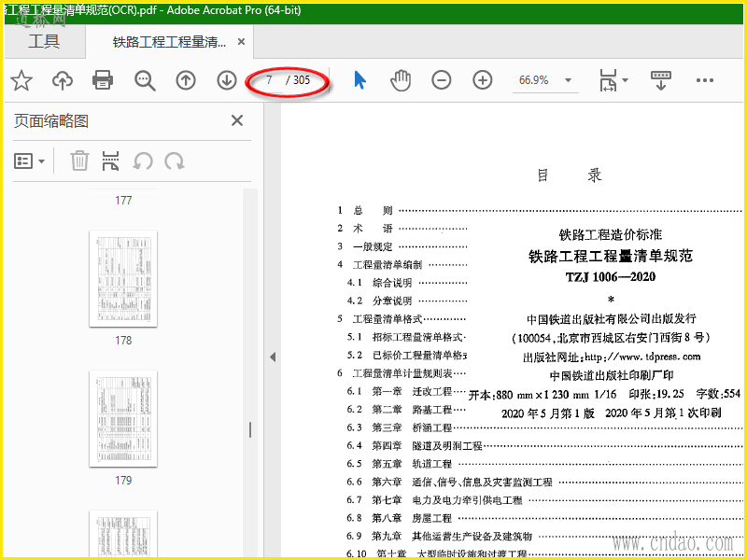
Task: Open the fit page width options
Action: point(613,80)
